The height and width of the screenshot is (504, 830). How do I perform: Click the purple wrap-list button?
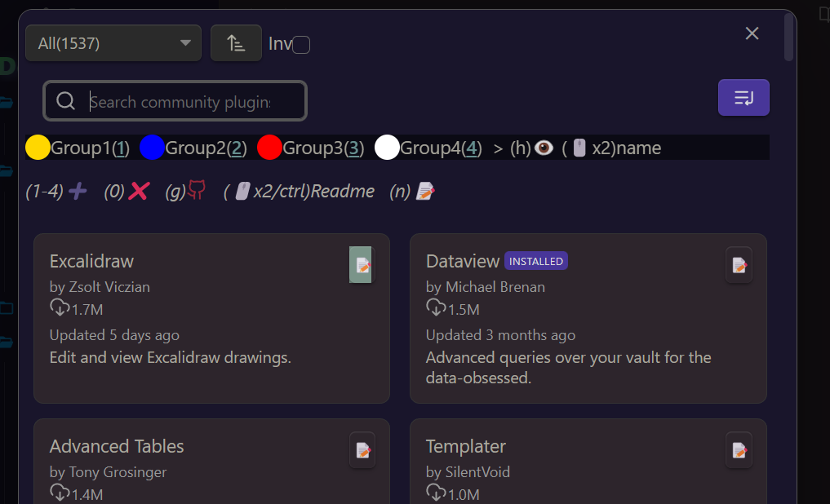click(x=743, y=97)
